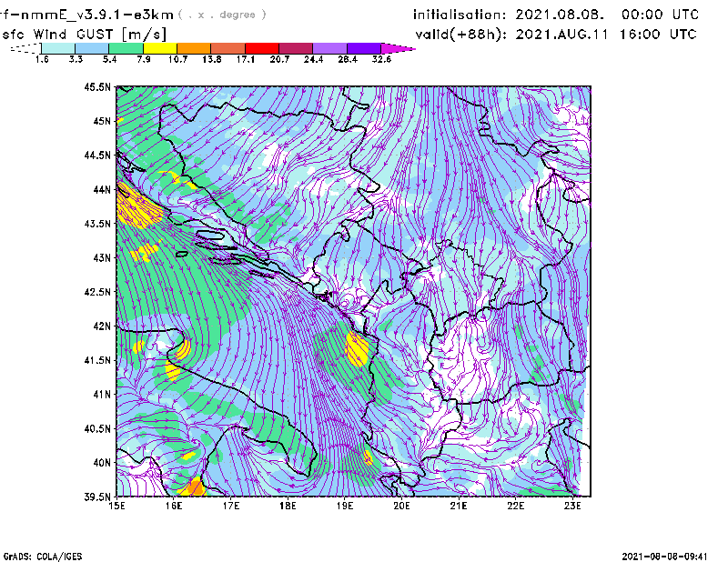Click the 21E longitude label
Image resolution: width=728 pixels, height=562 pixels.
pos(459,506)
